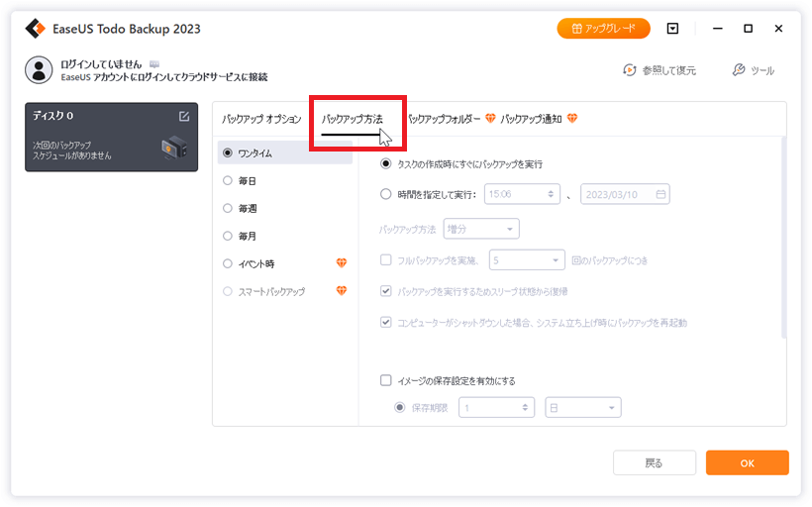Select 時間を指定して実行 radio option
Image resolution: width=812 pixels, height=507 pixels.
coord(386,194)
